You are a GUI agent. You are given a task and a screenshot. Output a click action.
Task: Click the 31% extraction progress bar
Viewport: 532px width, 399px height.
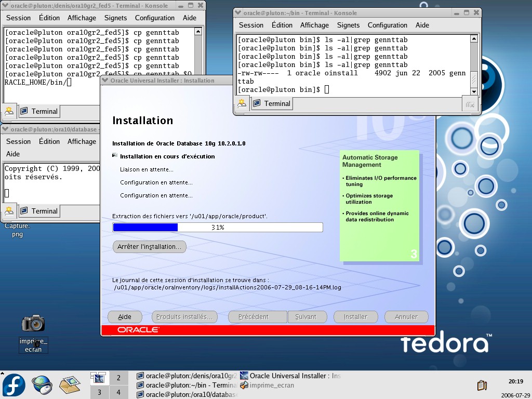218,227
